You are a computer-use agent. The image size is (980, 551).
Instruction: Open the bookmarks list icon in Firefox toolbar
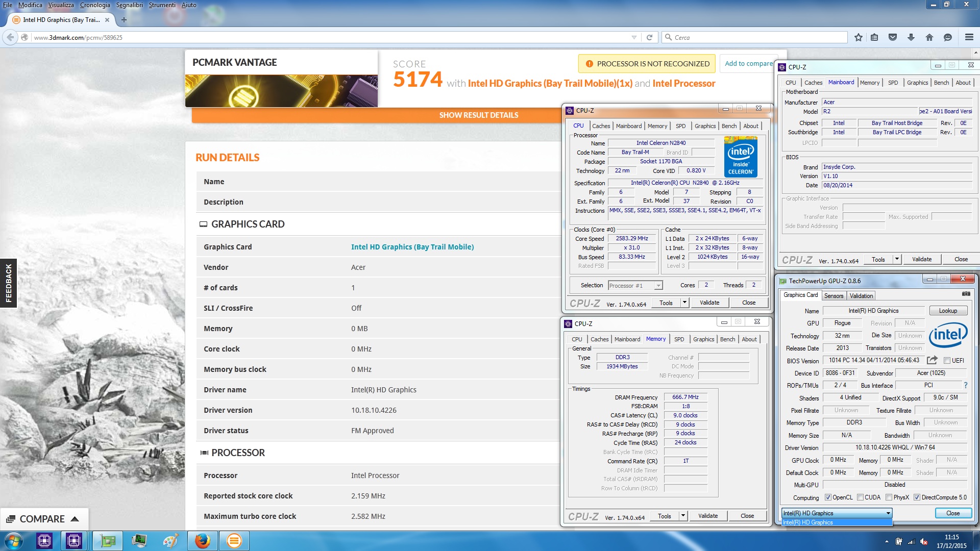point(874,37)
